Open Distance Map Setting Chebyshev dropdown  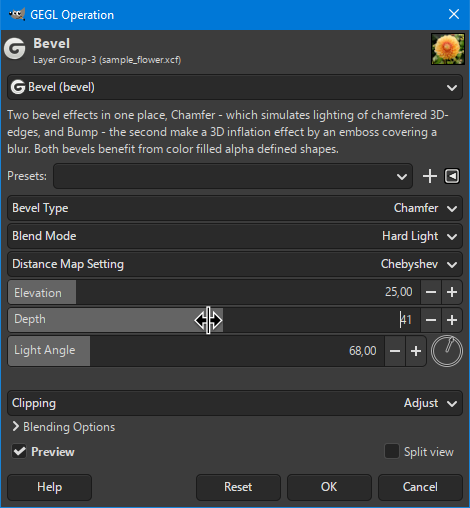235,264
